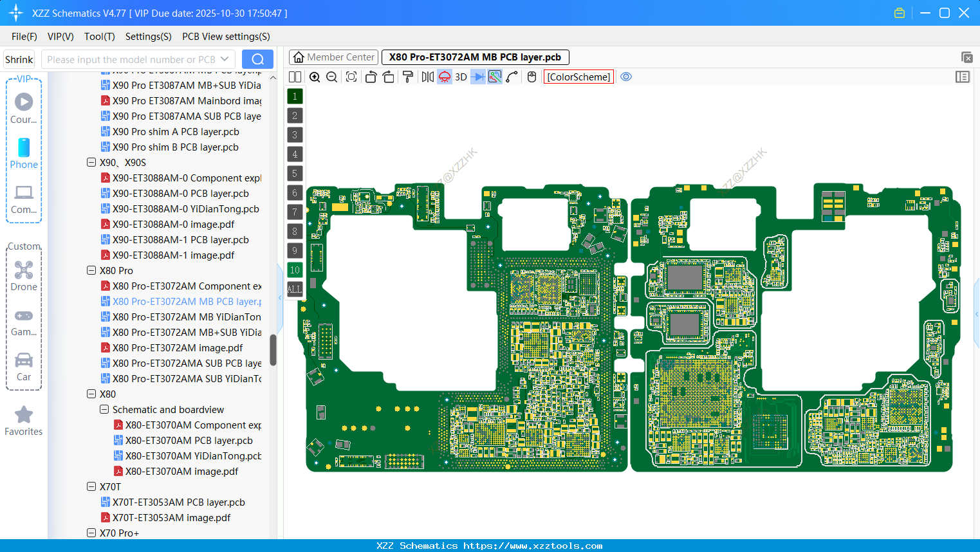Show all layers with the ALL button
This screenshot has height=552, width=980.
[294, 289]
